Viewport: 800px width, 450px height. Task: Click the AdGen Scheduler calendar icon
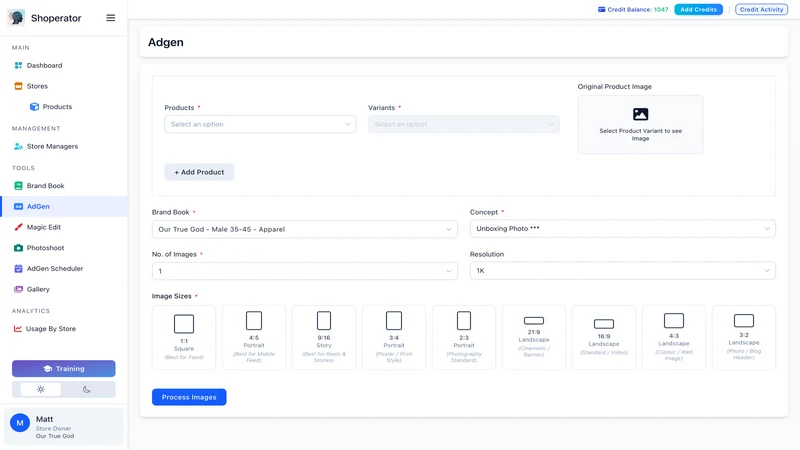click(18, 268)
